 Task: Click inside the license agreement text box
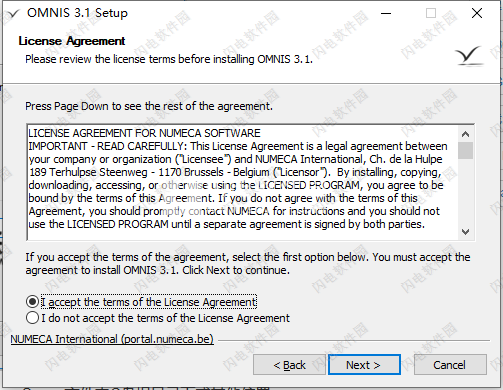tap(243, 182)
